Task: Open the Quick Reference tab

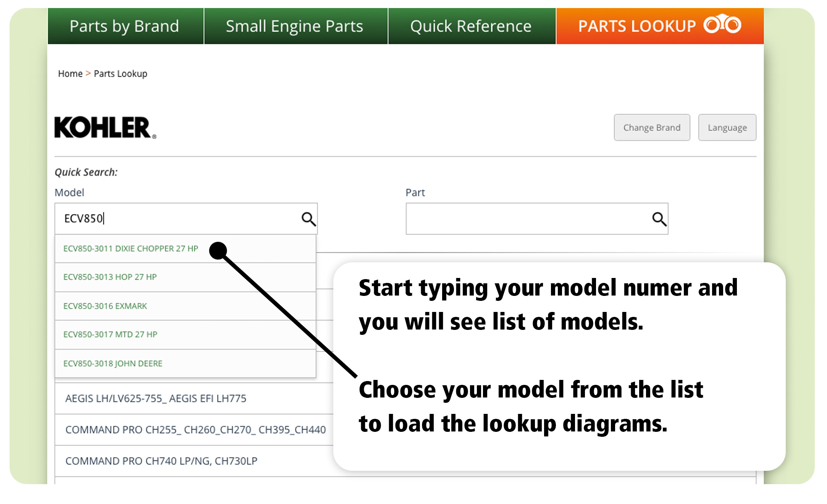Action: pyautogui.click(x=472, y=26)
